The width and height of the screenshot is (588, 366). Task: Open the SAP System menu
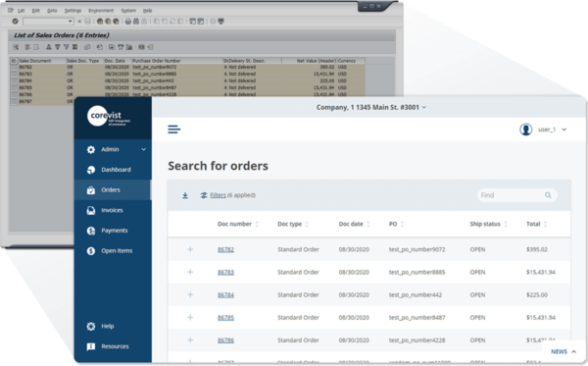pyautogui.click(x=128, y=11)
